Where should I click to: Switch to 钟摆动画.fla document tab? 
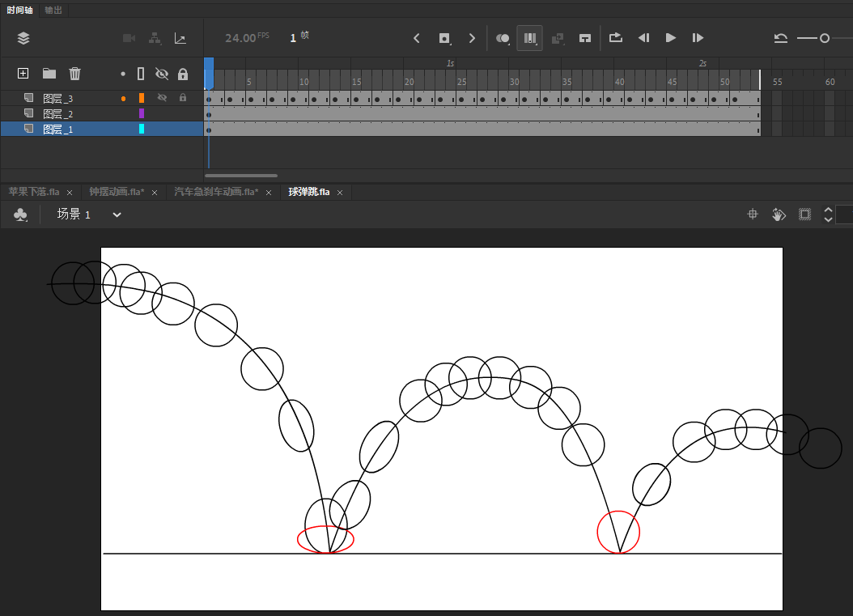tap(117, 192)
